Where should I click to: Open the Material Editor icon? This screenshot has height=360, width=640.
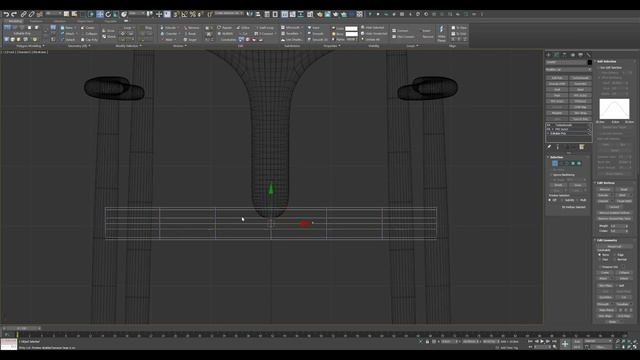click(x=310, y=14)
